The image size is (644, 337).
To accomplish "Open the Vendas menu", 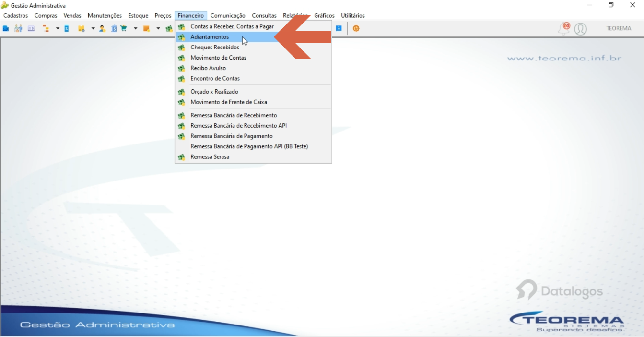I will (x=72, y=16).
